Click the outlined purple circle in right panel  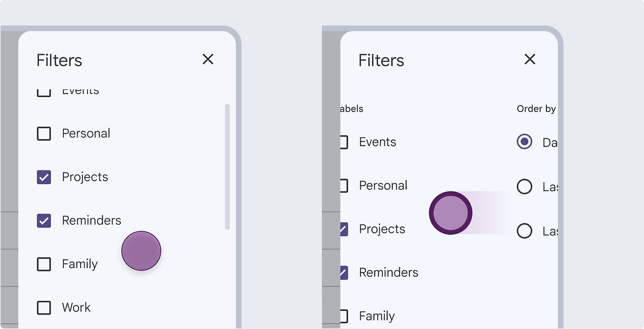450,213
